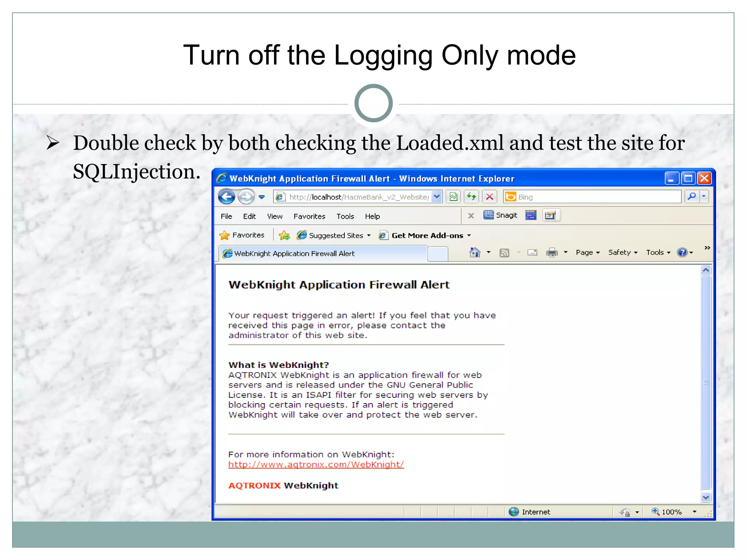Click the scrollbar down arrow

point(706,497)
